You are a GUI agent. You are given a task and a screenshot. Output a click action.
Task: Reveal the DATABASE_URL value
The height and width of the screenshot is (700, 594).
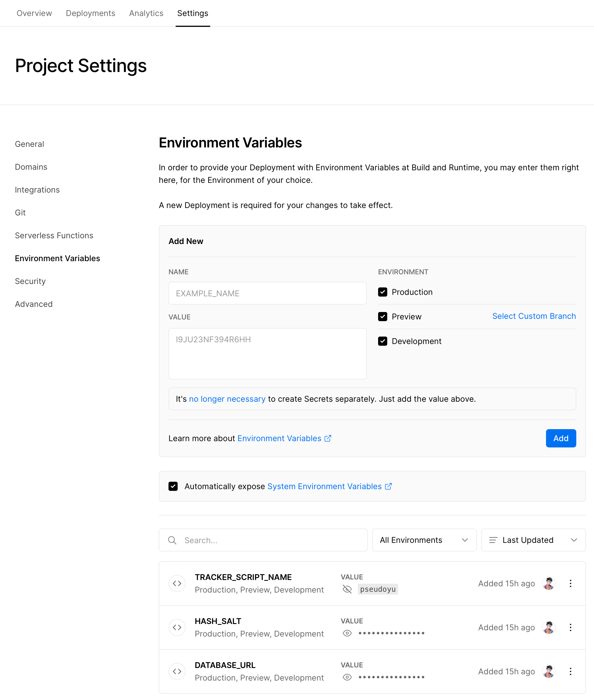point(347,677)
